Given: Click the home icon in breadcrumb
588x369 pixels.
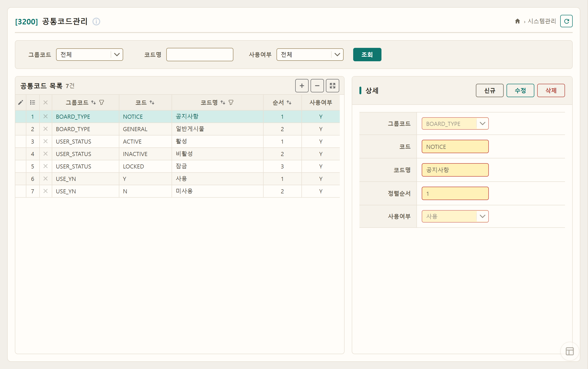Looking at the screenshot, I should coord(517,21).
